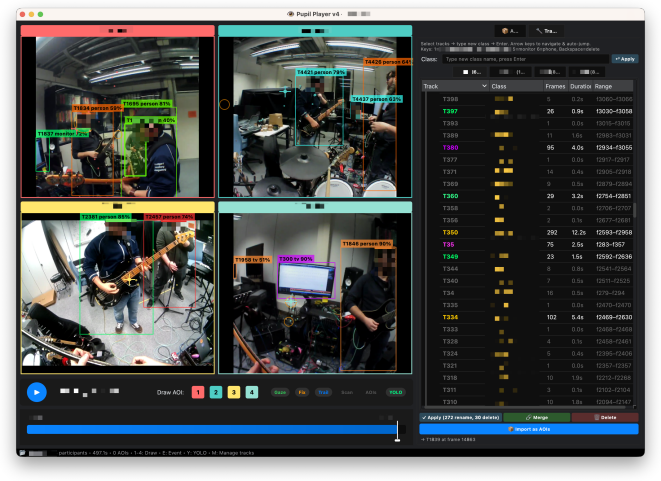Toggle the Gaze overlay pill
The image size is (661, 481).
(x=280, y=392)
